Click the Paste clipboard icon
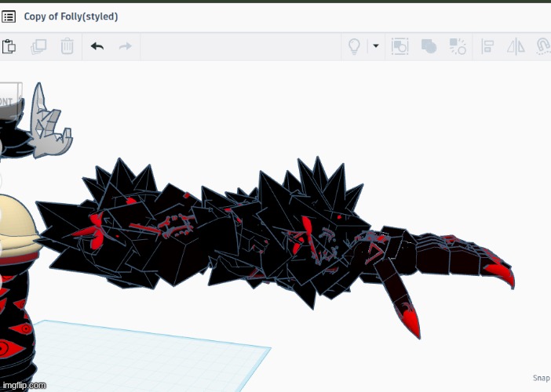This screenshot has width=551, height=392. pos(9,46)
